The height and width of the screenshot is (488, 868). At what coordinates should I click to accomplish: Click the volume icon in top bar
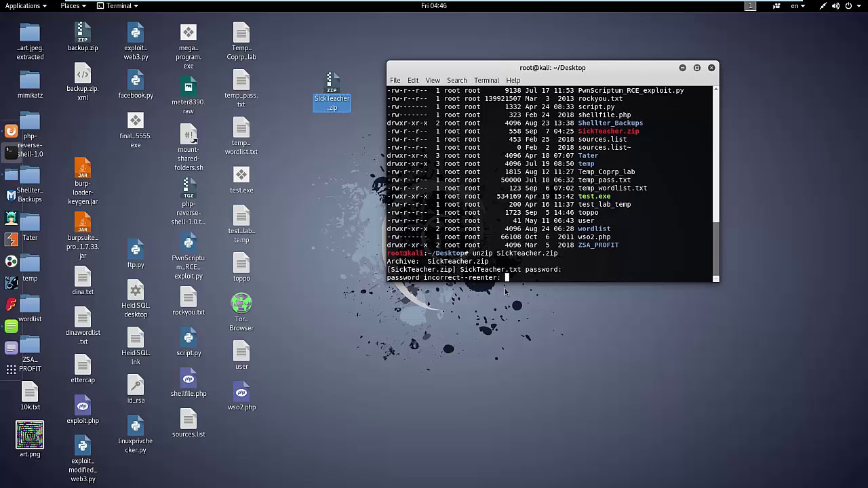point(835,6)
